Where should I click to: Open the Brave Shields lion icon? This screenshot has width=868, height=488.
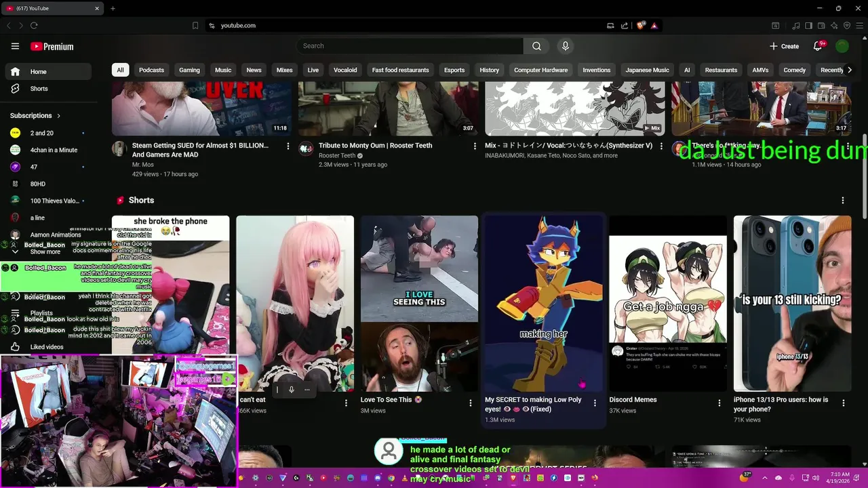pos(641,26)
